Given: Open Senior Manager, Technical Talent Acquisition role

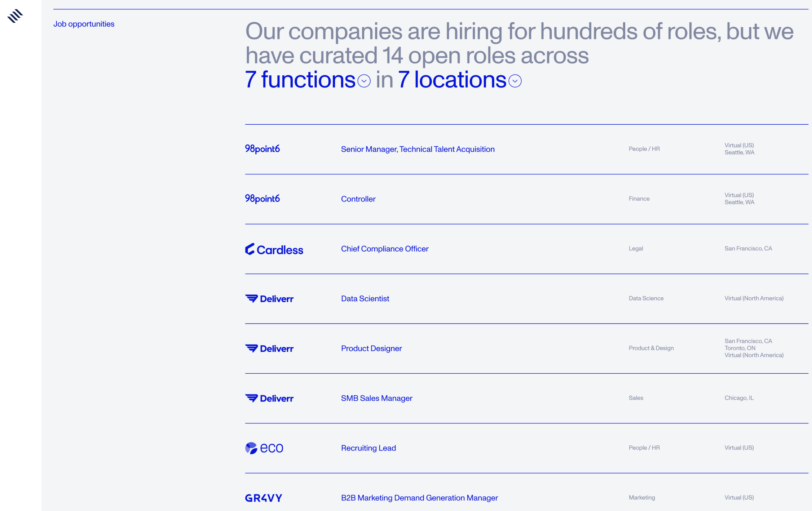Looking at the screenshot, I should [418, 149].
